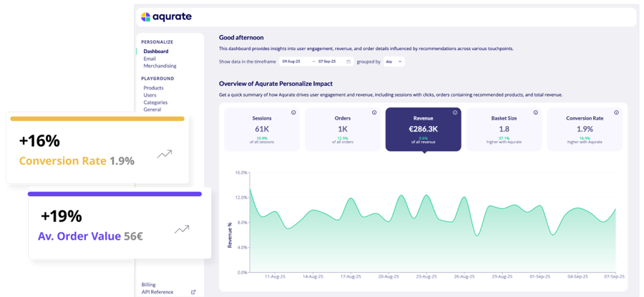The image size is (644, 297).
Task: Open info icon on Orders card
Action: pyautogui.click(x=374, y=112)
